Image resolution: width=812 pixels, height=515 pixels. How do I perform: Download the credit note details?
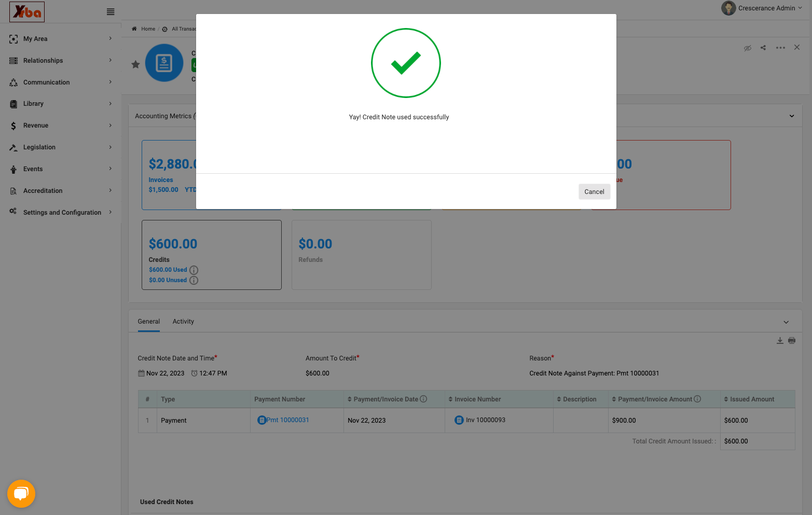(780, 341)
